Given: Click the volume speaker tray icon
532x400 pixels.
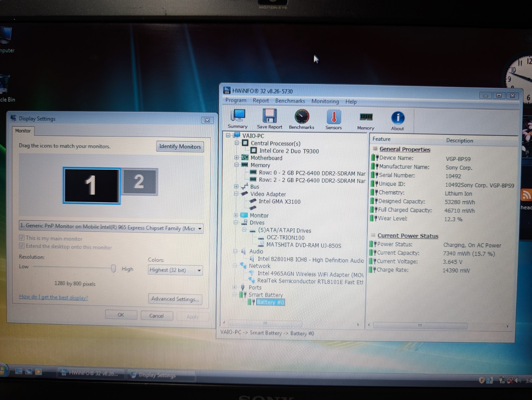Looking at the screenshot, I should [517, 380].
